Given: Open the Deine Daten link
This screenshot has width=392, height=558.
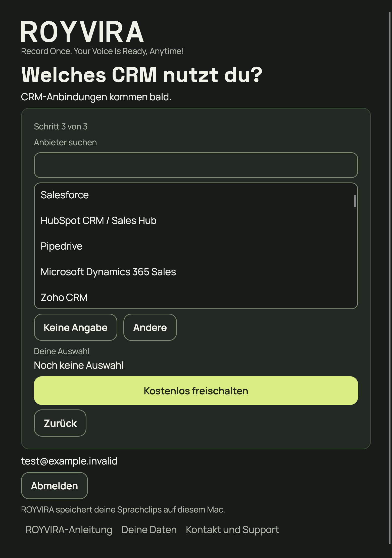Looking at the screenshot, I should (x=149, y=530).
